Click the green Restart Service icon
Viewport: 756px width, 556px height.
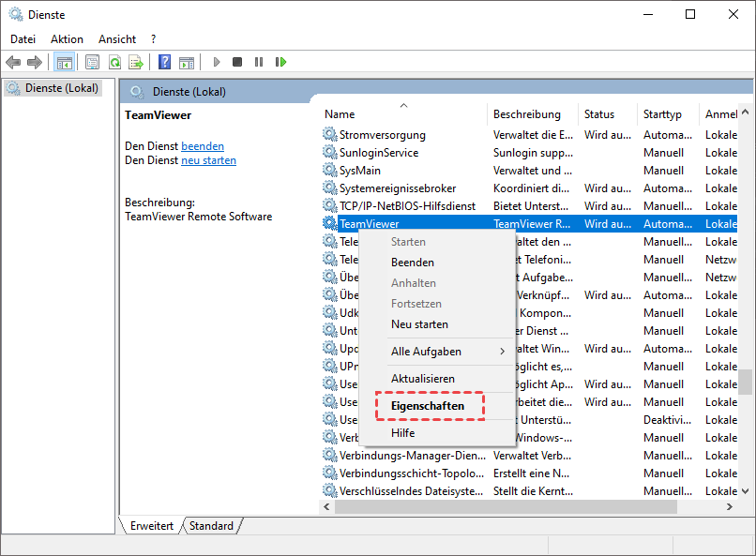point(280,62)
